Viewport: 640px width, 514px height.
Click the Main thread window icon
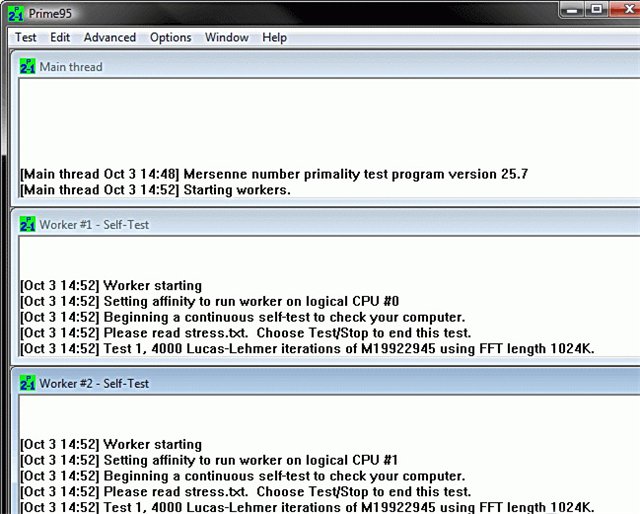27,67
